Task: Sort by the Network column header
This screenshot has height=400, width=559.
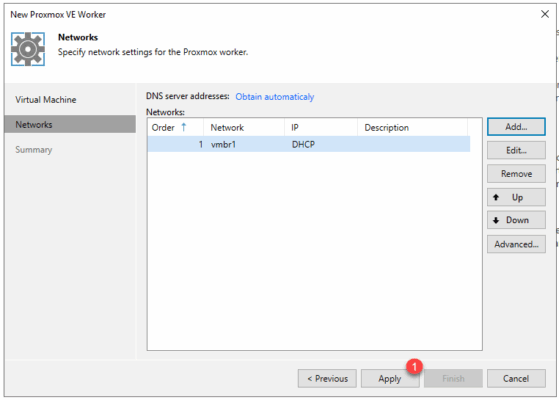Action: tap(244, 127)
